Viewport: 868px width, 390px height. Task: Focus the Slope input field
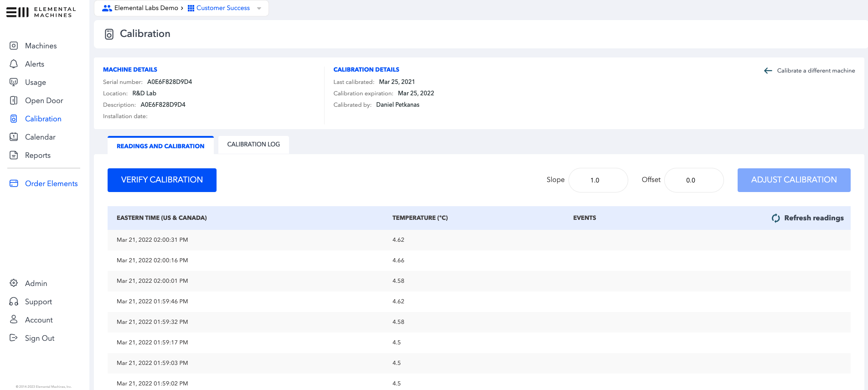tap(598, 180)
